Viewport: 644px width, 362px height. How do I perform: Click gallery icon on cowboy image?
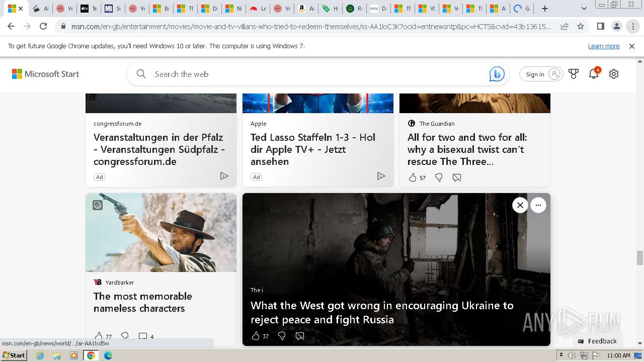(98, 205)
